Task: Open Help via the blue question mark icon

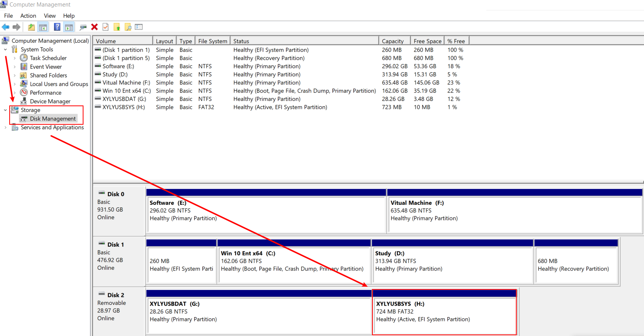Action: click(57, 27)
